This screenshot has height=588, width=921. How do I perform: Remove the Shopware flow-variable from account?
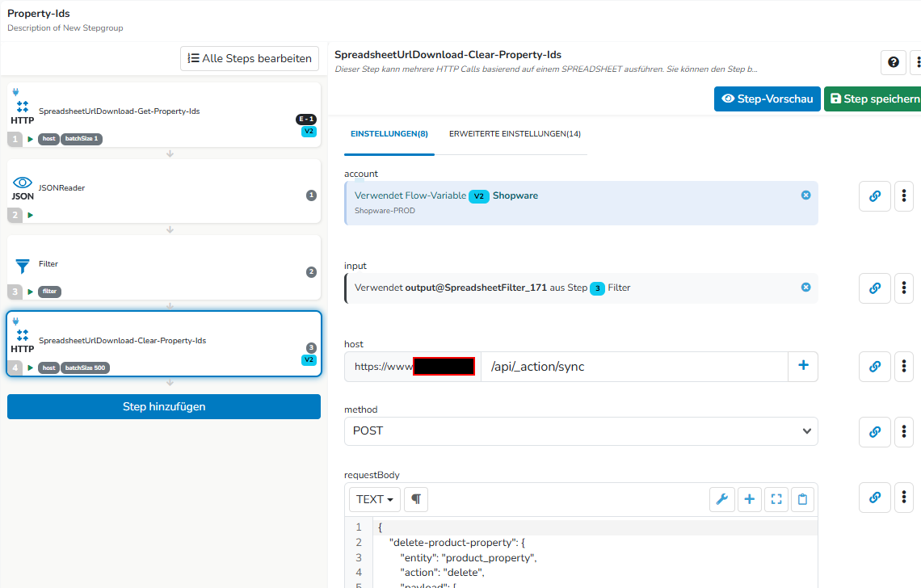(806, 195)
